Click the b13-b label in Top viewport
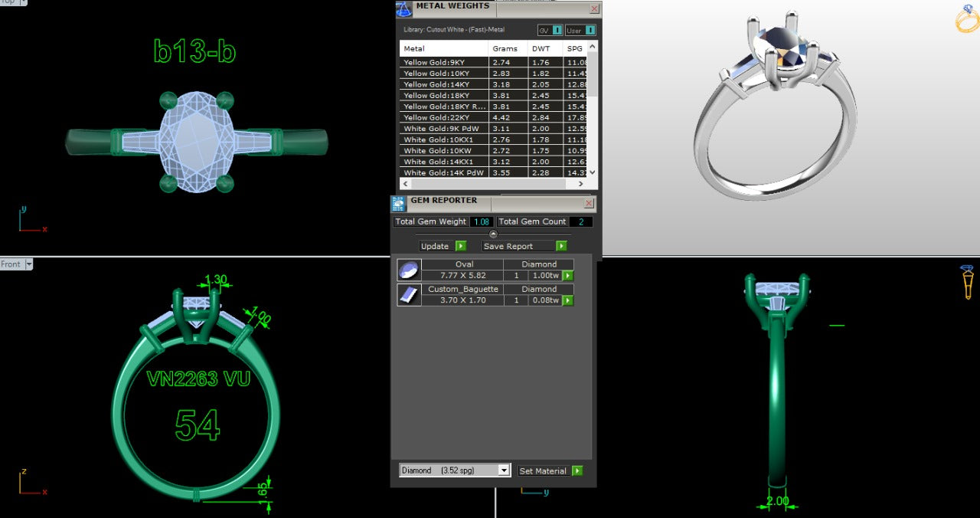980x518 pixels. coord(194,51)
